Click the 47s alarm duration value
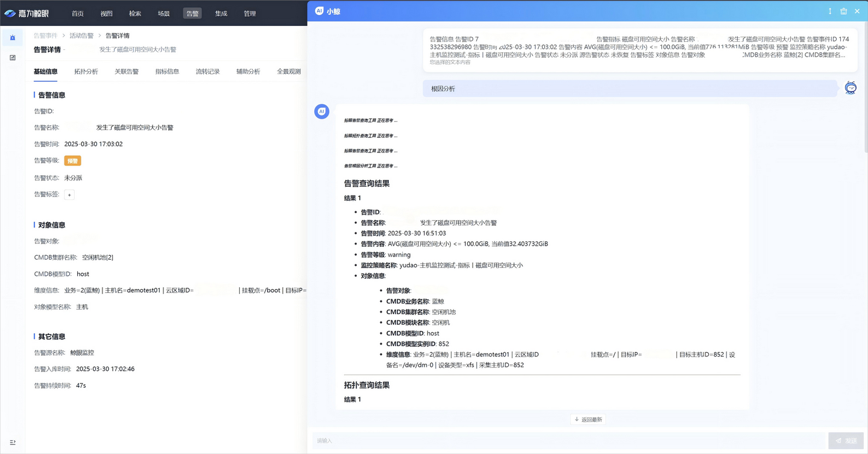The height and width of the screenshot is (454, 868). tap(81, 385)
